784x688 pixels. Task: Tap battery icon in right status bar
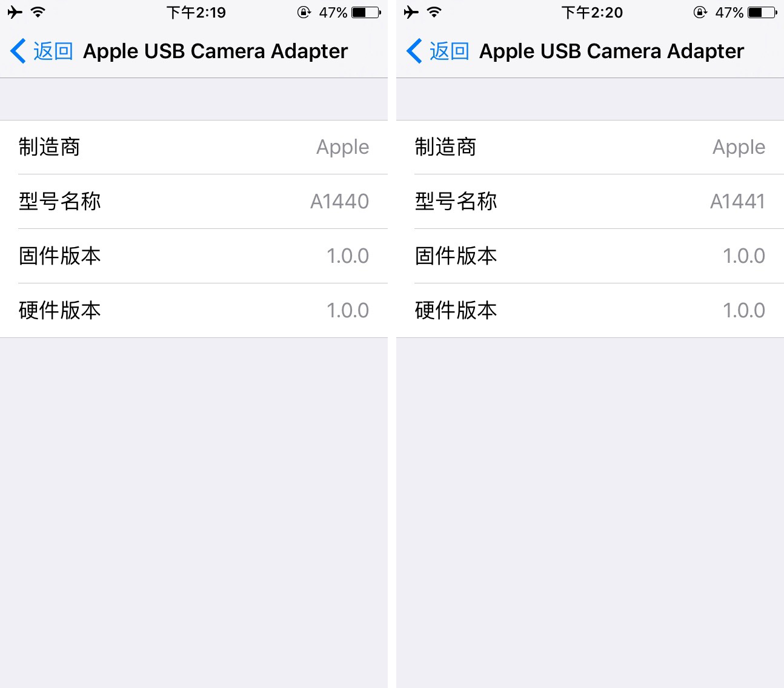pos(763,12)
